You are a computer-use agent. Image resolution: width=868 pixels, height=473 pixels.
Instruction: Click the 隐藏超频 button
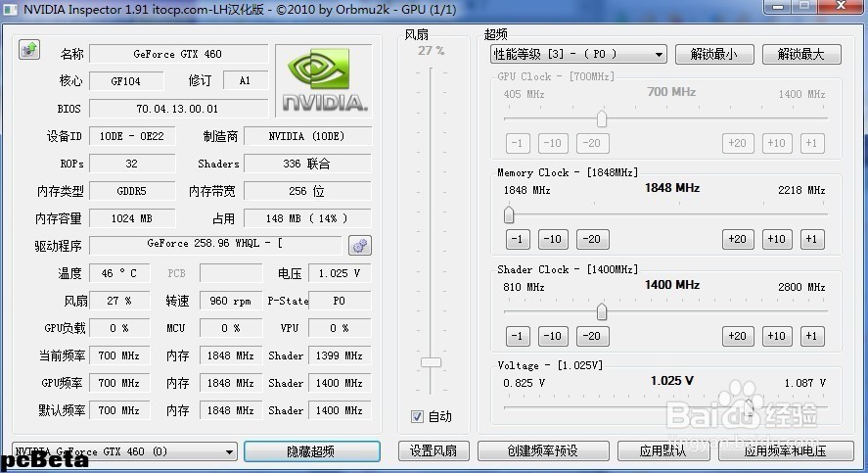click(x=311, y=451)
